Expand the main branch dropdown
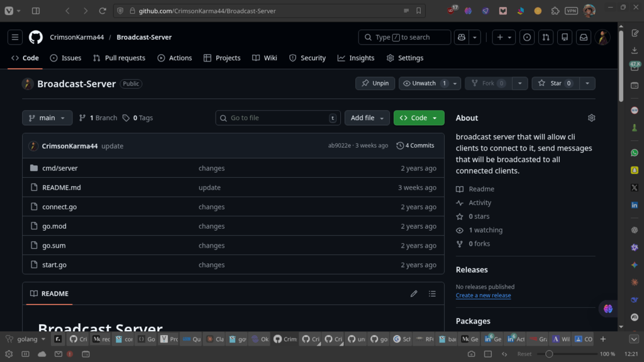644x362 pixels. click(x=47, y=118)
